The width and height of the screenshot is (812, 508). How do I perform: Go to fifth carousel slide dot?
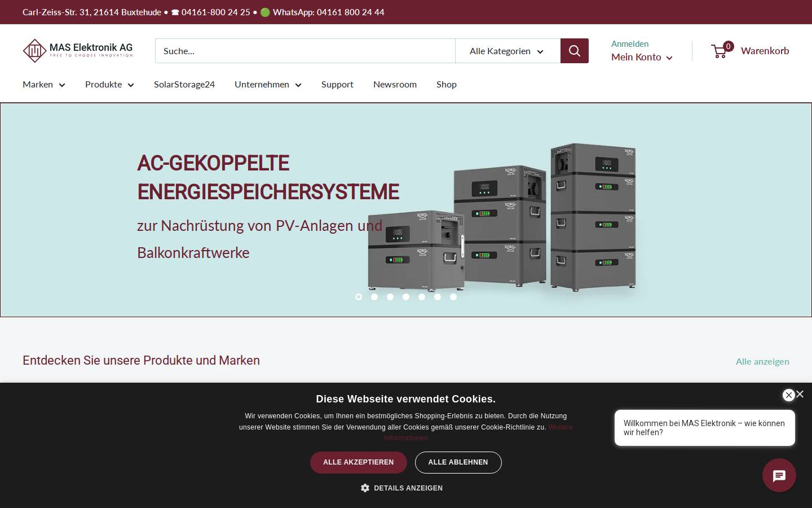(422, 297)
